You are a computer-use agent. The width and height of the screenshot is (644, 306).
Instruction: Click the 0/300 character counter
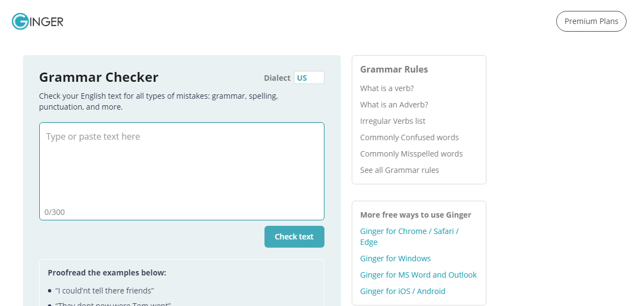click(55, 212)
